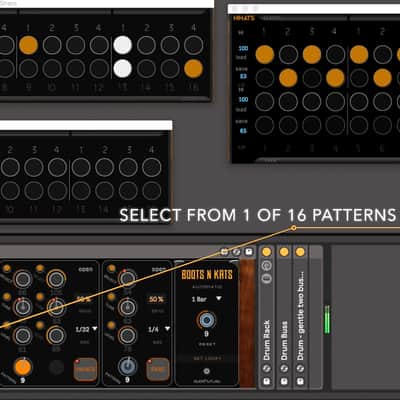Click the Drum Buss hot-swap icon
The image size is (400, 400).
click(284, 369)
